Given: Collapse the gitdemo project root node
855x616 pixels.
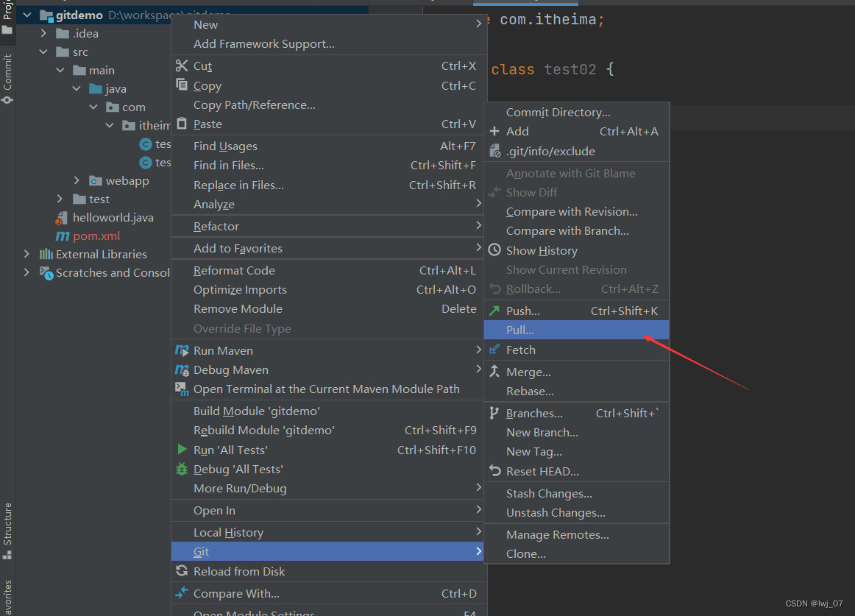Looking at the screenshot, I should [27, 15].
